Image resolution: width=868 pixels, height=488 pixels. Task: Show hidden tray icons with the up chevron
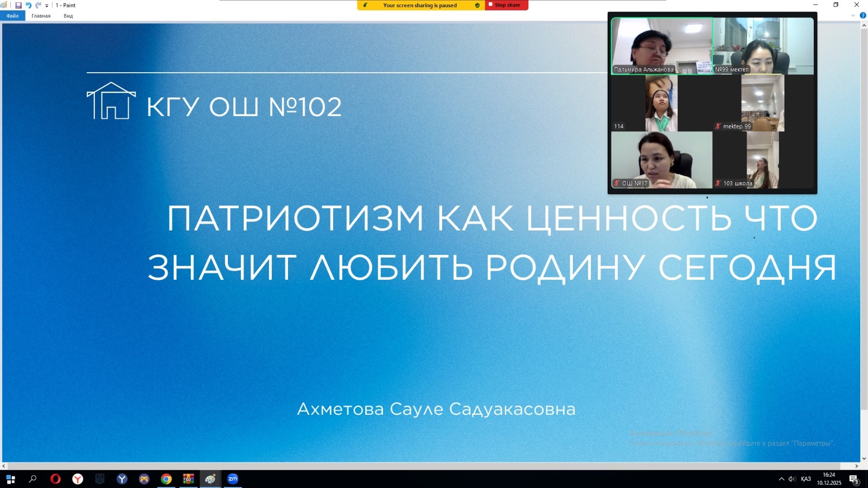click(781, 479)
